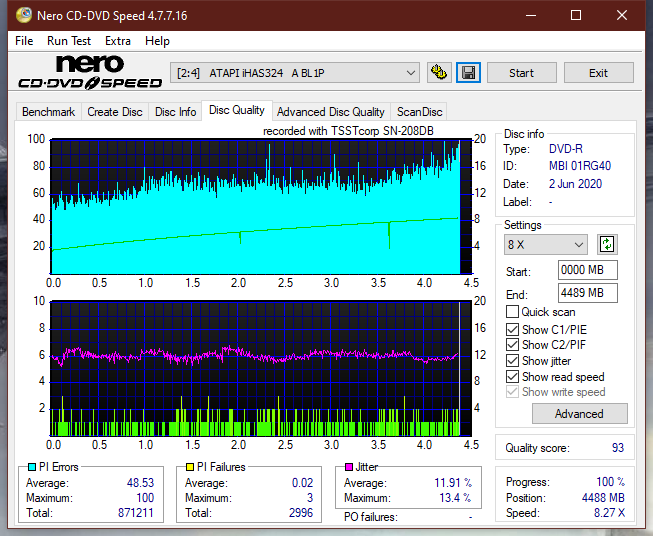Viewport: 653px width, 536px height.
Task: Open the drive selection dropdown
Action: 294,73
